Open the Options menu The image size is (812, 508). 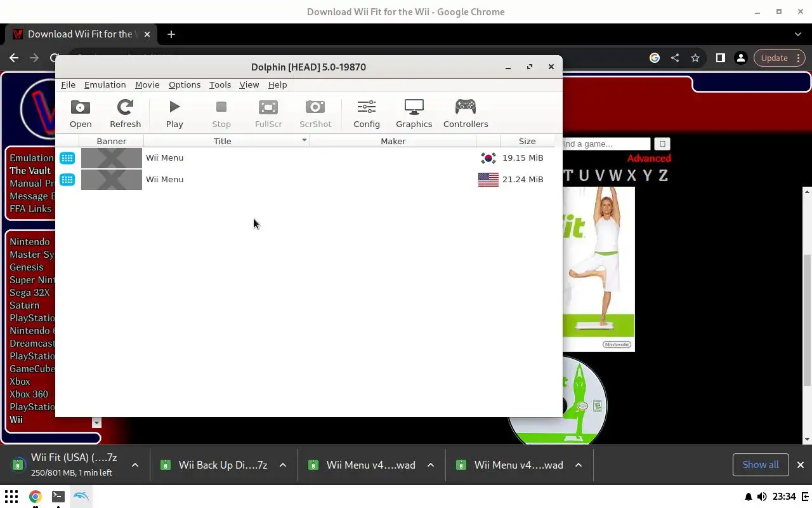pos(185,84)
